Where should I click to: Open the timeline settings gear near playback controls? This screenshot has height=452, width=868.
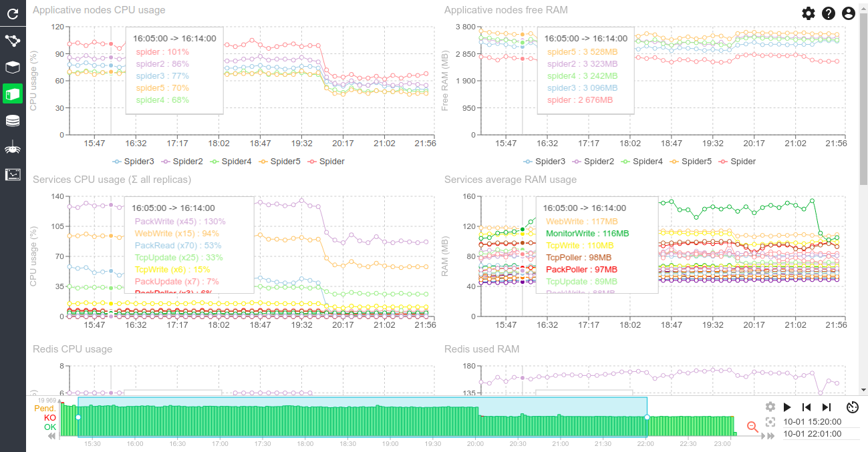coord(770,407)
